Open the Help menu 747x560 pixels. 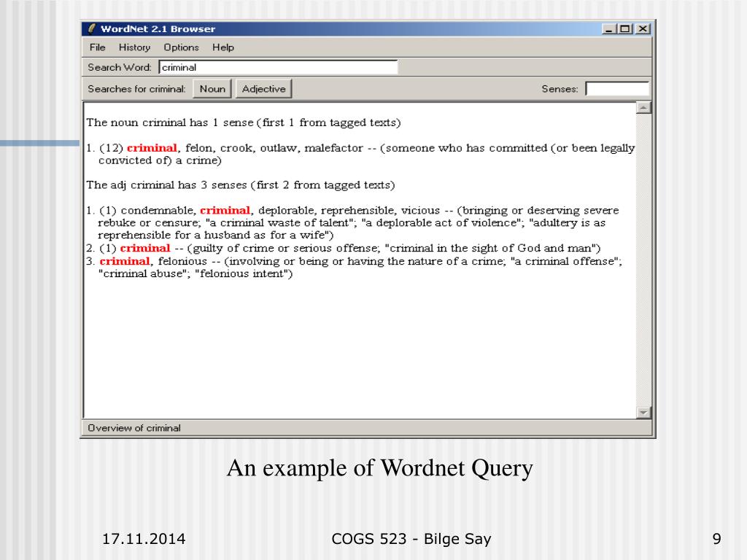tap(223, 47)
